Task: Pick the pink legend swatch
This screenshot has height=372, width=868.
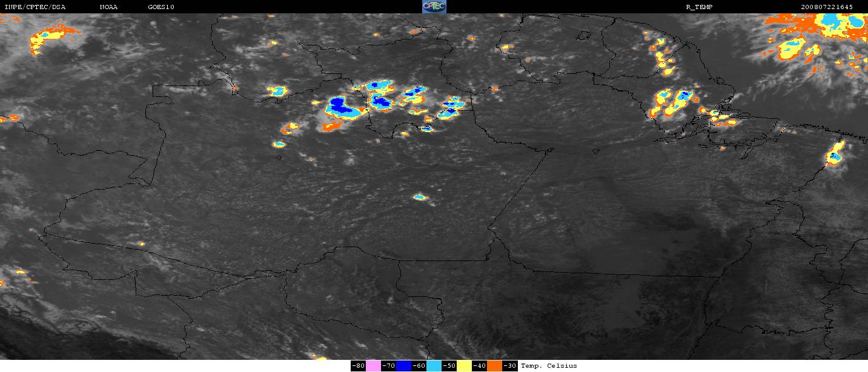Action: click(373, 366)
